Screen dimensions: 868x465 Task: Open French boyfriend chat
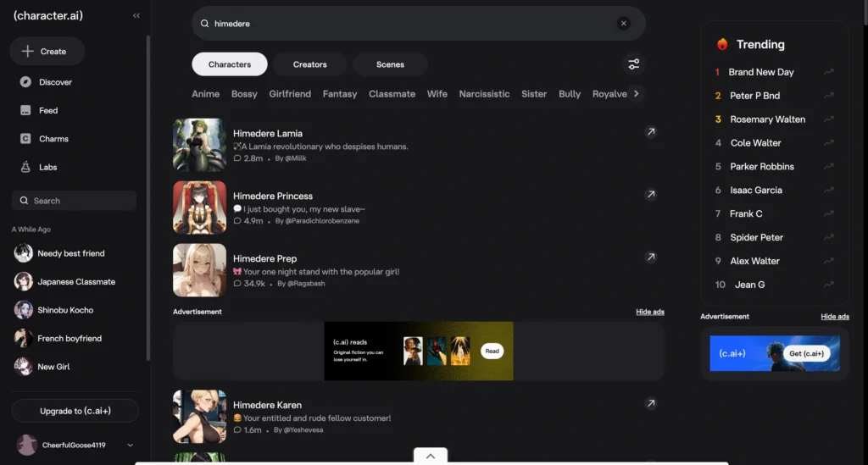click(70, 338)
